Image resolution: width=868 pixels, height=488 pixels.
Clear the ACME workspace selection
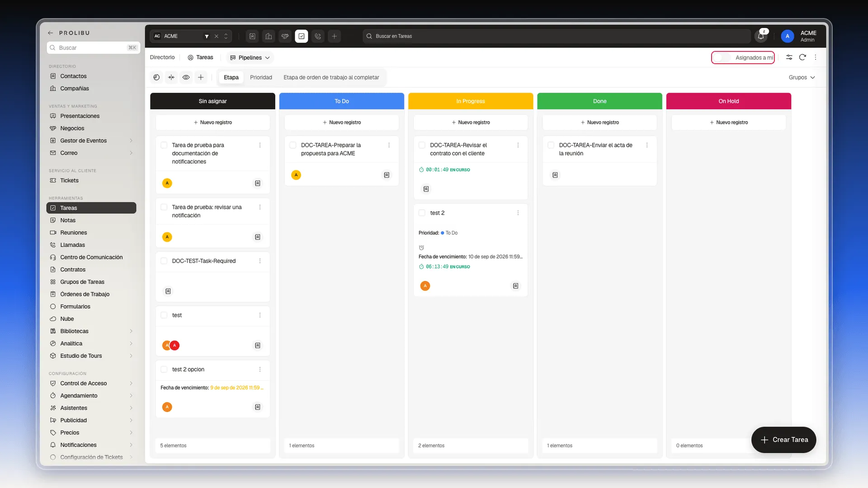(x=217, y=36)
